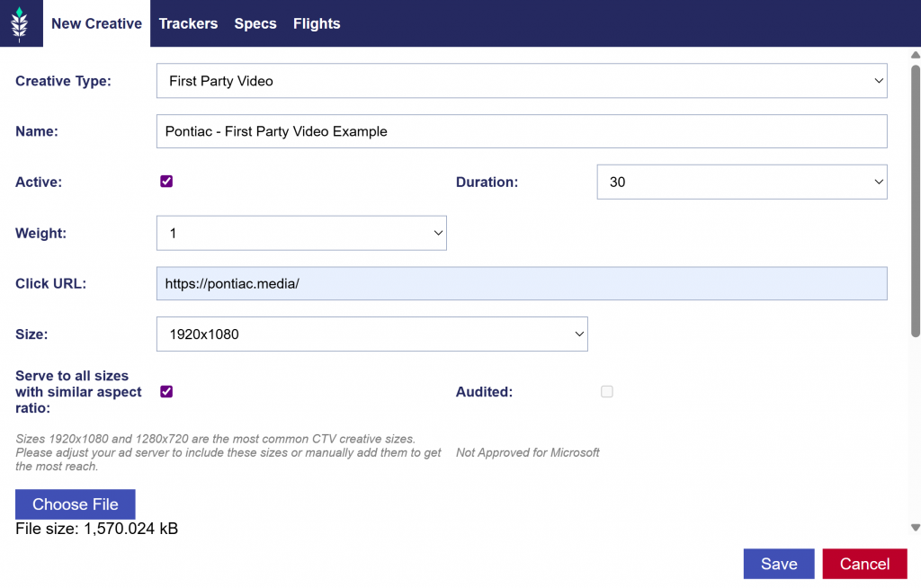The width and height of the screenshot is (921, 588).
Task: Open the Creative Type dropdown
Action: (522, 81)
